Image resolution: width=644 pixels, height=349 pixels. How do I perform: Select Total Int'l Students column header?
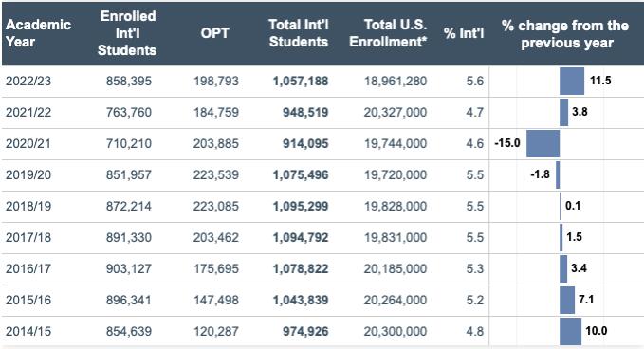[x=299, y=33]
